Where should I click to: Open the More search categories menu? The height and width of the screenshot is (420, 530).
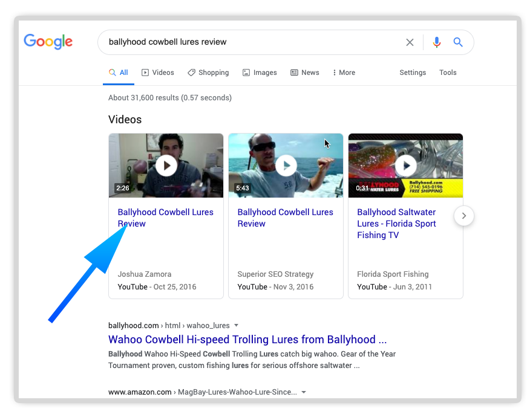point(344,73)
